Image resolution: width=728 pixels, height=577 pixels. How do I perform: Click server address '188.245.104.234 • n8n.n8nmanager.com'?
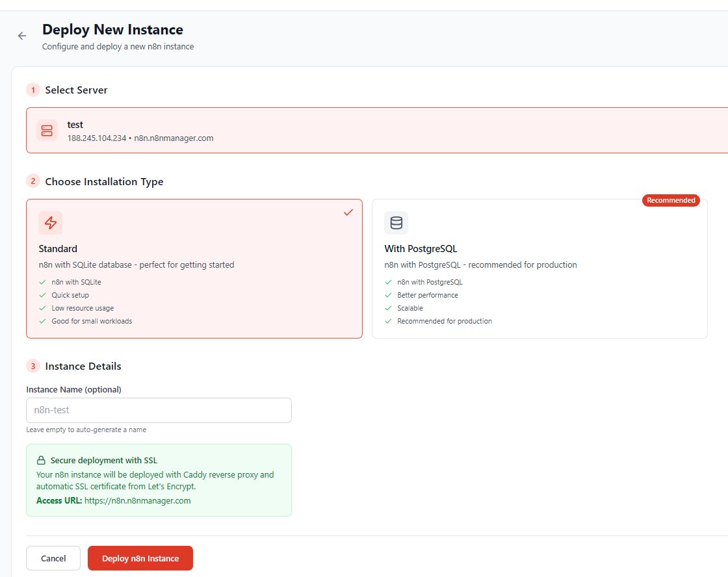coord(140,138)
